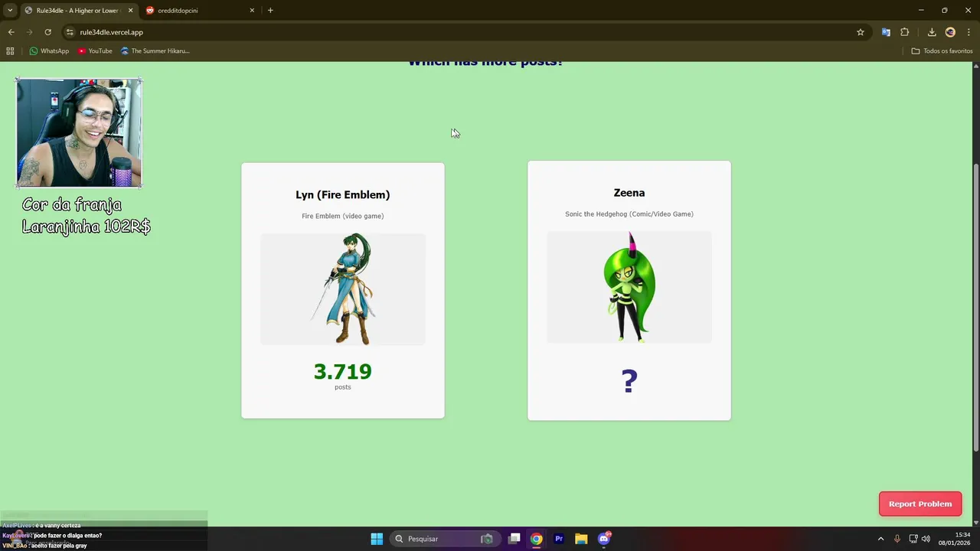Click the webcam overlay
The height and width of the screenshot is (551, 980).
(79, 133)
